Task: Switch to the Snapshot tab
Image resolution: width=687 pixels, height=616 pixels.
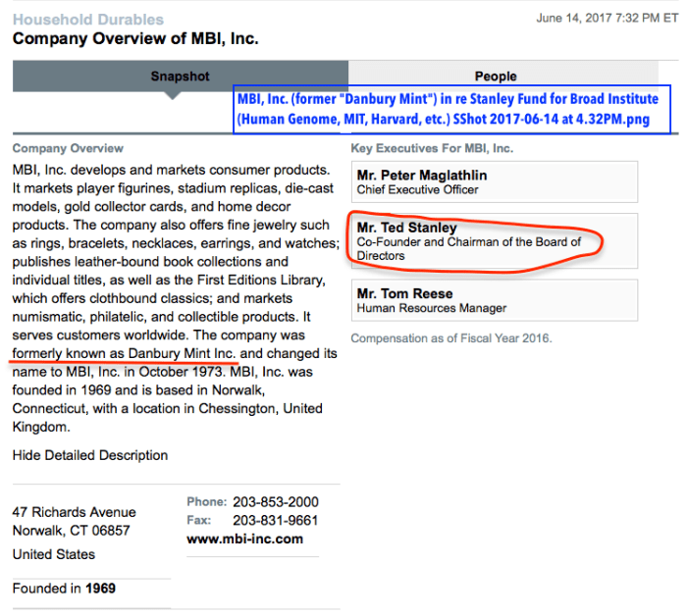Action: click(180, 76)
